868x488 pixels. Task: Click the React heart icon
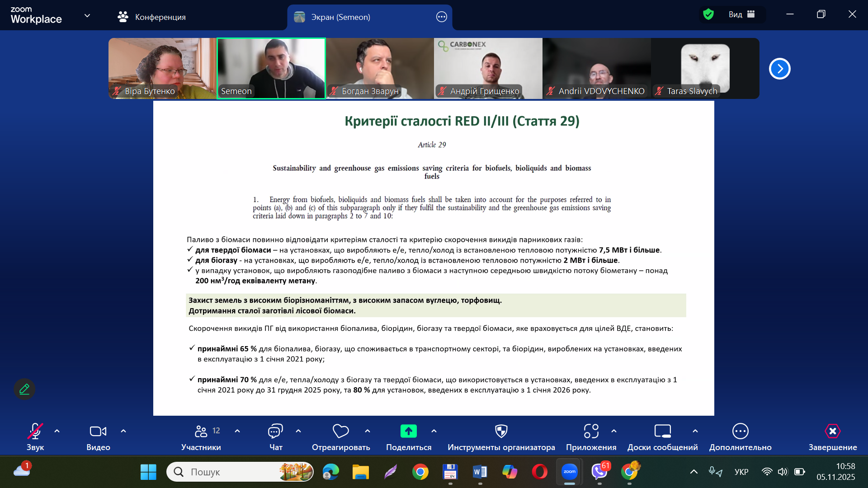[x=340, y=432]
